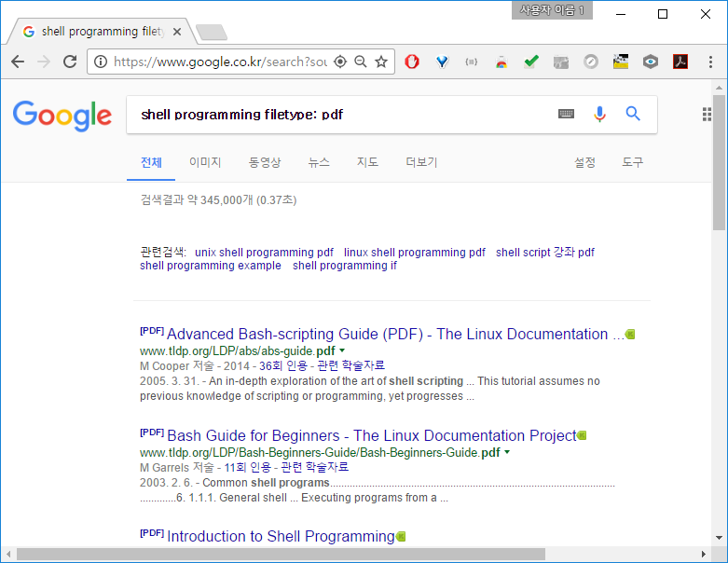Open 관련 학술자료 link under M Cooper
728x563 pixels.
tap(351, 366)
